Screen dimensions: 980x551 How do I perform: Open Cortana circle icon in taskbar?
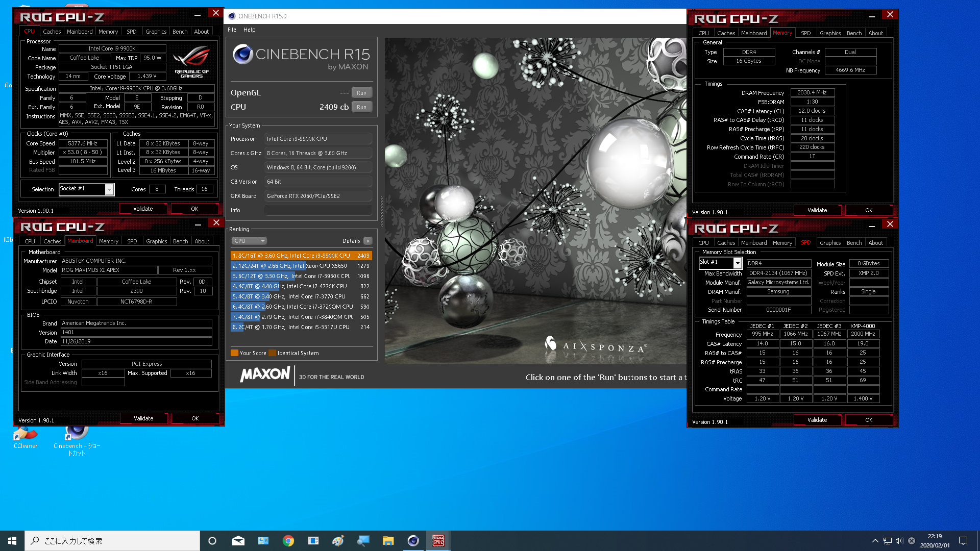(212, 541)
